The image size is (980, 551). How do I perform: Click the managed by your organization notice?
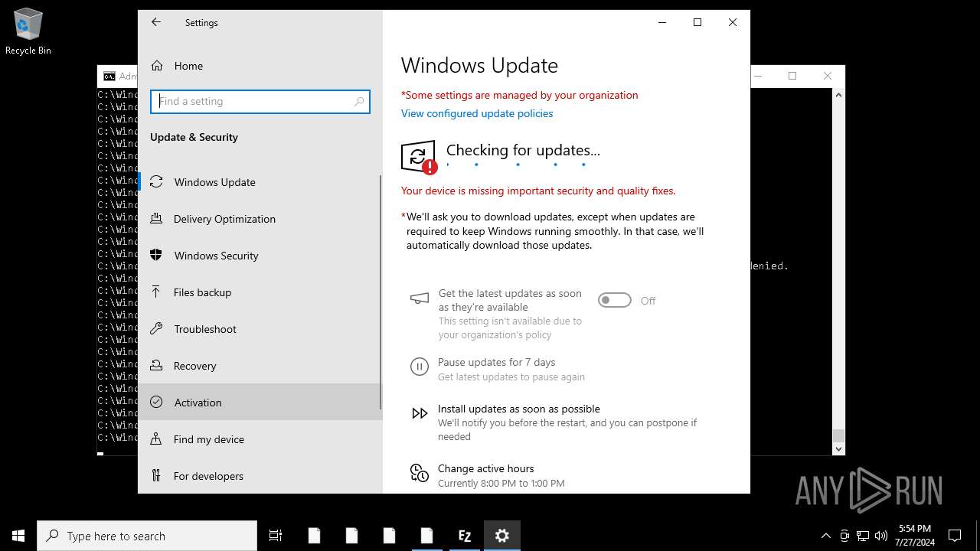click(520, 95)
